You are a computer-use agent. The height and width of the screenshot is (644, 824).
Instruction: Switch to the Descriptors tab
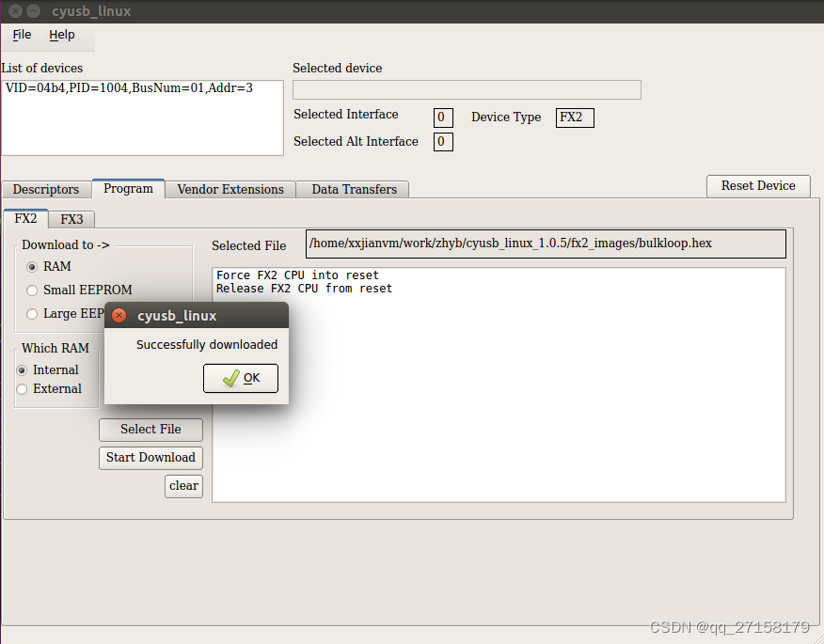click(45, 189)
